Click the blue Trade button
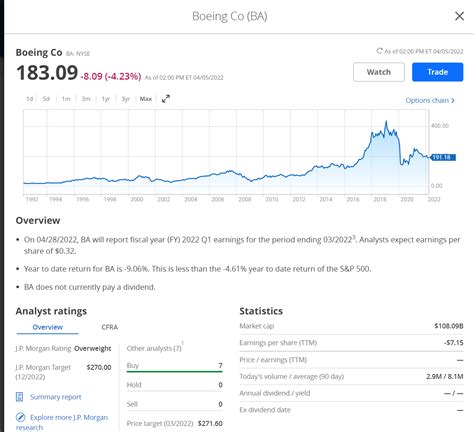The width and height of the screenshot is (474, 432). tap(437, 72)
